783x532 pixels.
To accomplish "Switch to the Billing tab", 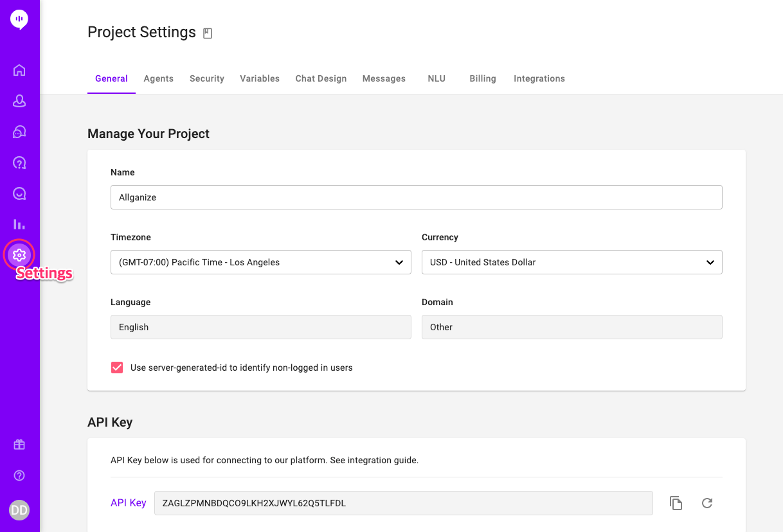I will (x=483, y=78).
